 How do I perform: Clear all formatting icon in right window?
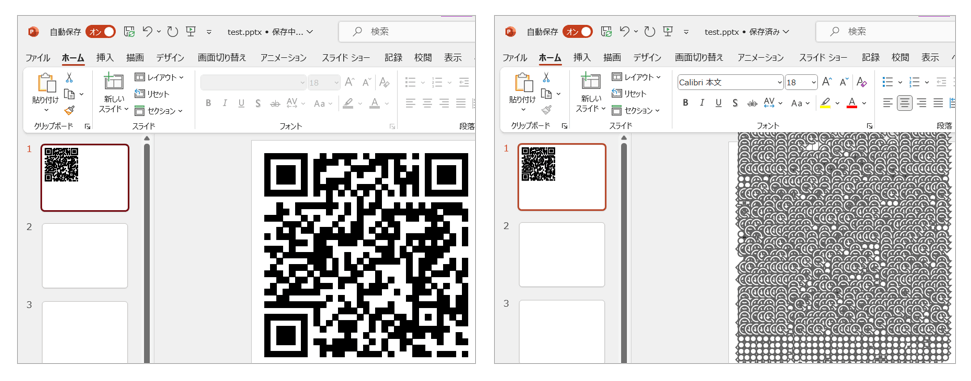click(x=861, y=82)
